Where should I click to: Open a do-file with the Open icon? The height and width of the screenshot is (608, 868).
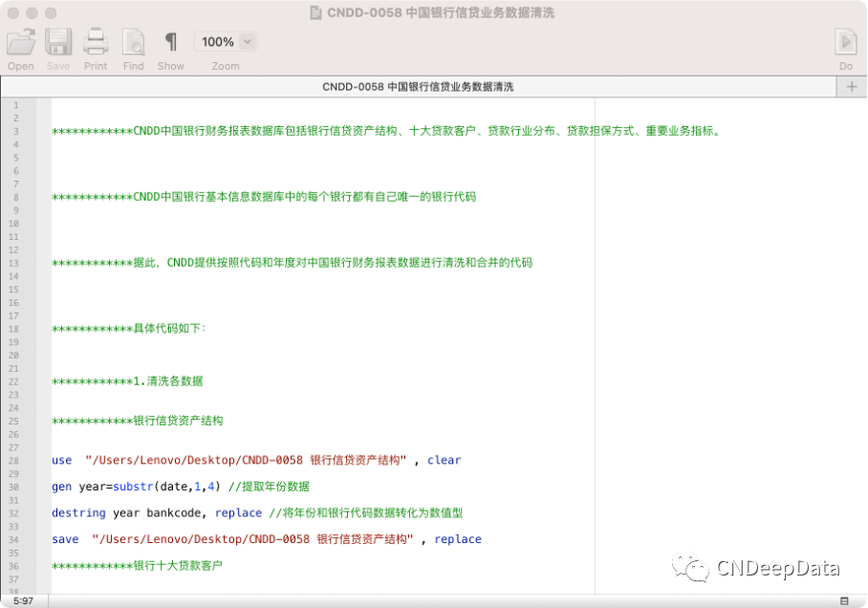coord(21,42)
